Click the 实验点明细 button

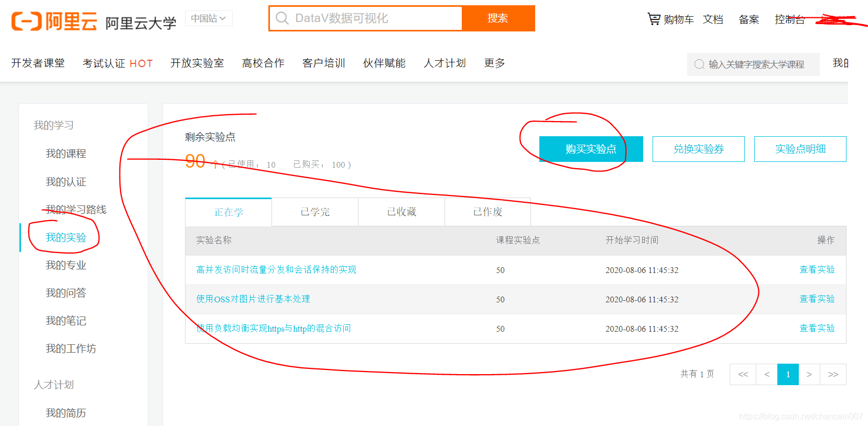click(800, 149)
